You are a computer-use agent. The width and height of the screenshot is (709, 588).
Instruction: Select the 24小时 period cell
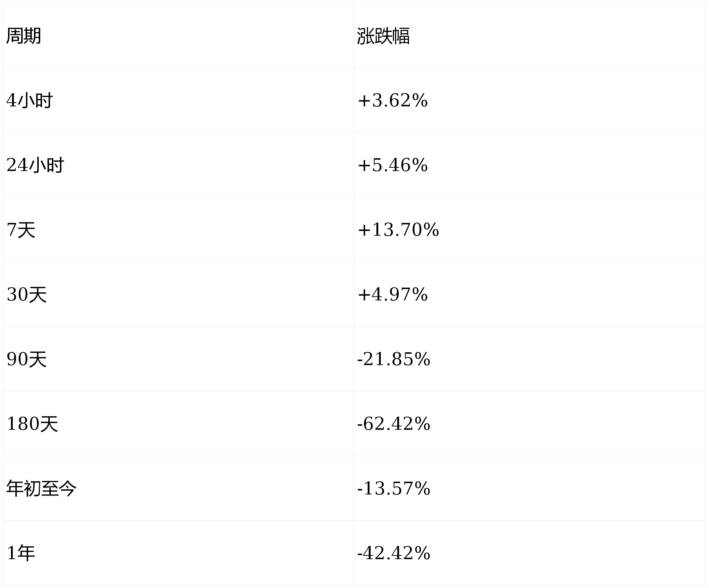(x=35, y=165)
